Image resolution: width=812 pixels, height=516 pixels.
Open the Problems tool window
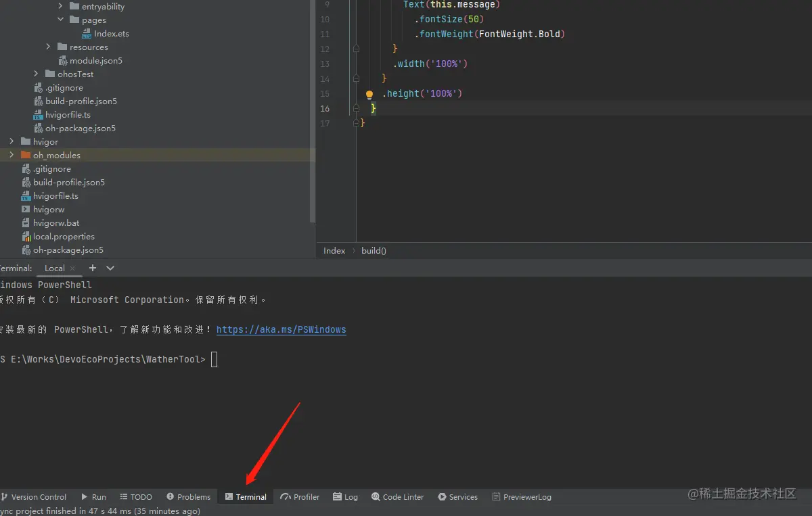click(x=188, y=496)
